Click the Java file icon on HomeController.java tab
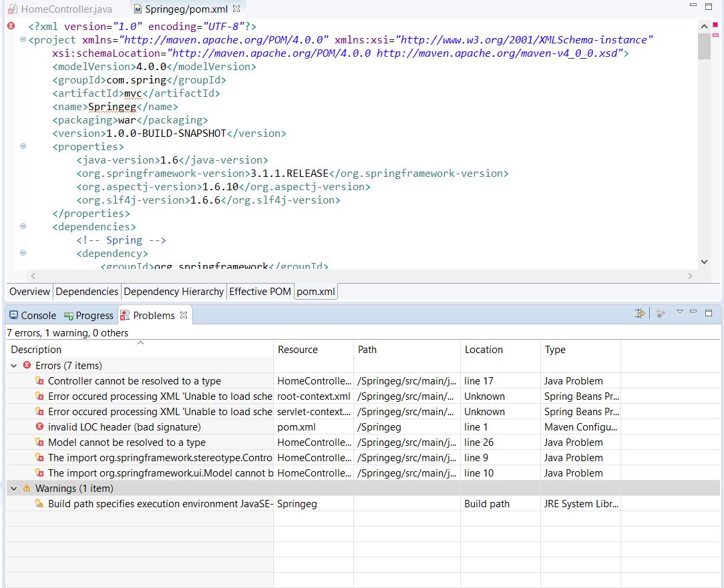The image size is (724, 588). click(13, 10)
